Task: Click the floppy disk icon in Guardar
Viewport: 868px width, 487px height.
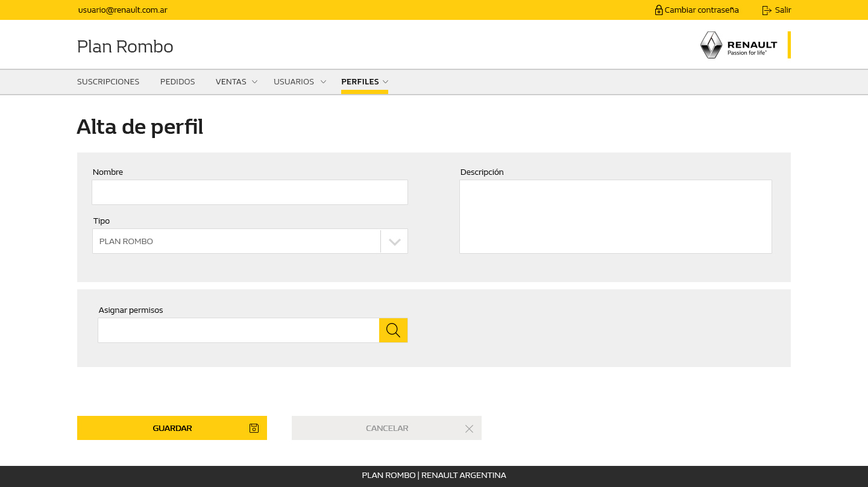Action: pyautogui.click(x=254, y=428)
